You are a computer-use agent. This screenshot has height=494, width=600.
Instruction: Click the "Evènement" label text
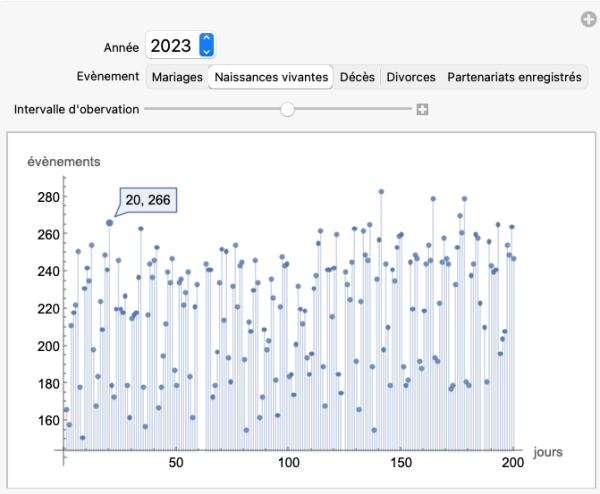108,77
